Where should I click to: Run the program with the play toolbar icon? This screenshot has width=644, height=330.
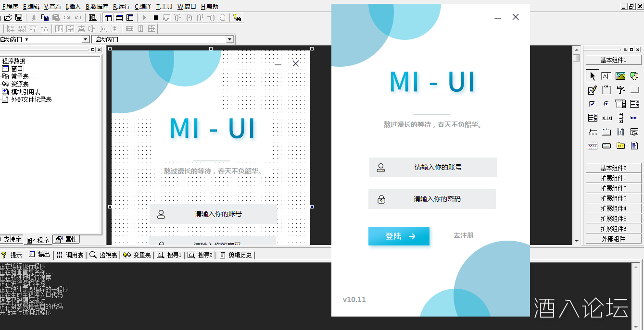coord(144,17)
